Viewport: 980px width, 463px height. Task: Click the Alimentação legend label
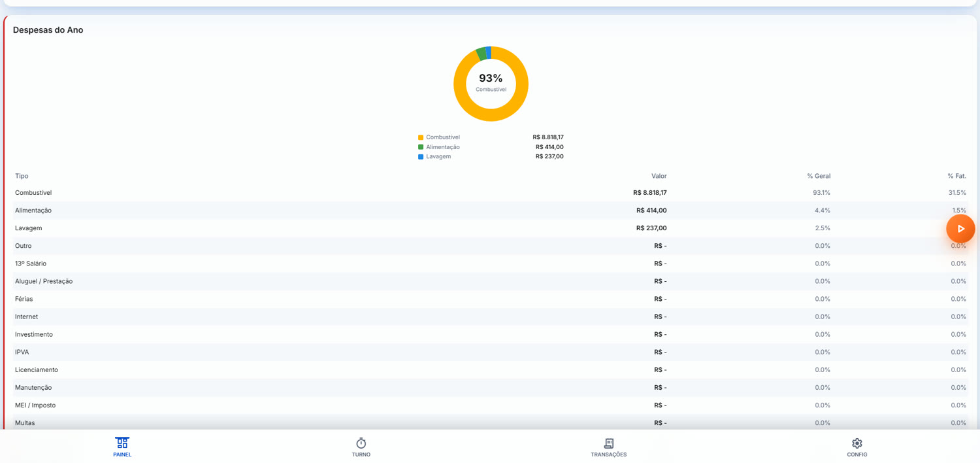coord(443,147)
